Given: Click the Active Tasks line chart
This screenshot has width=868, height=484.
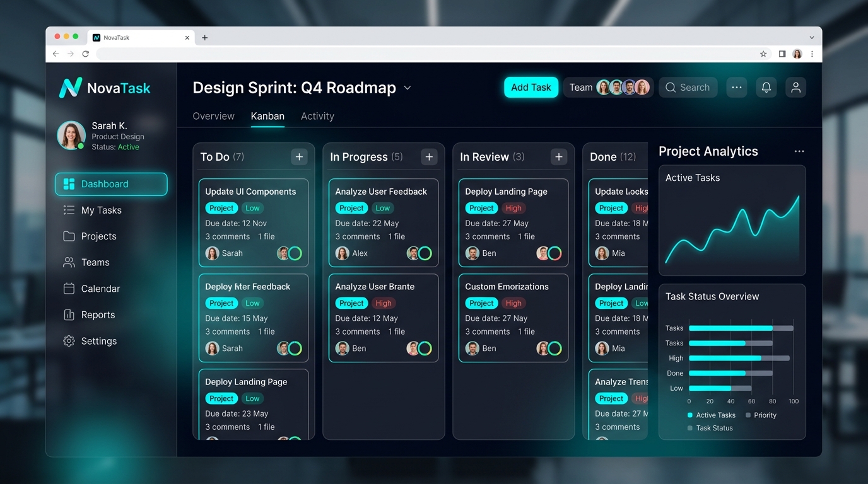Looking at the screenshot, I should point(732,230).
